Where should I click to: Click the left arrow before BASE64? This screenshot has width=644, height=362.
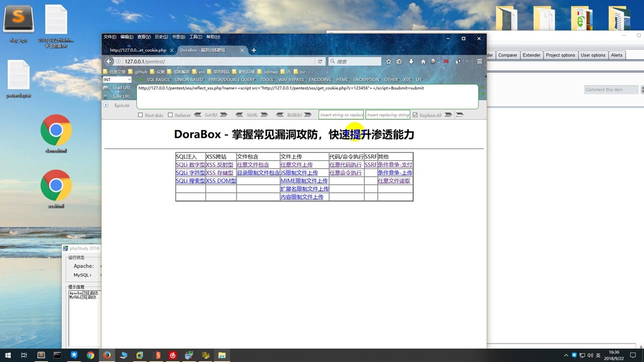(280, 115)
